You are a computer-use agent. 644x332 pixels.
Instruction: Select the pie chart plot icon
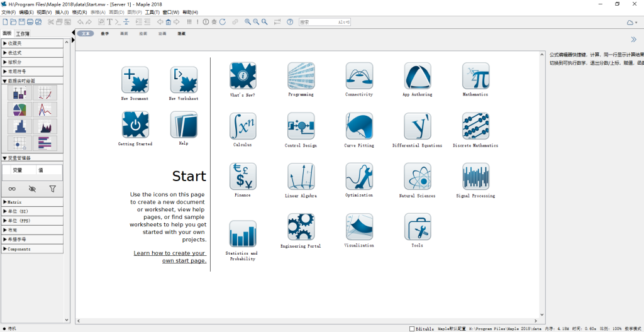[x=19, y=110]
